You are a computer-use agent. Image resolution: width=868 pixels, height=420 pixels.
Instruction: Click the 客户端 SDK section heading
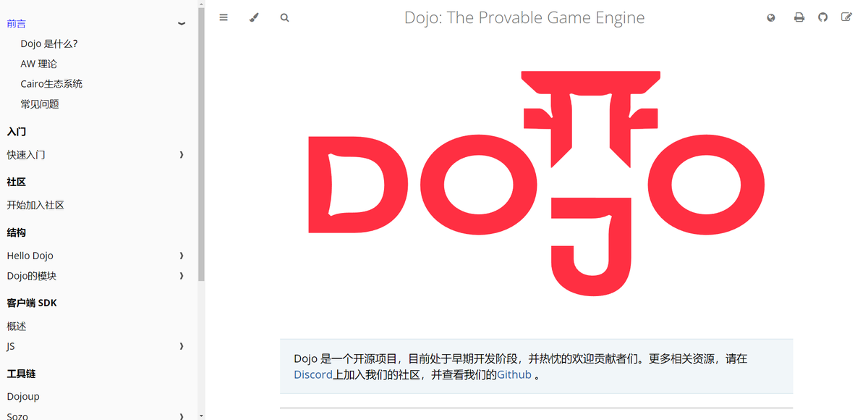pyautogui.click(x=32, y=303)
